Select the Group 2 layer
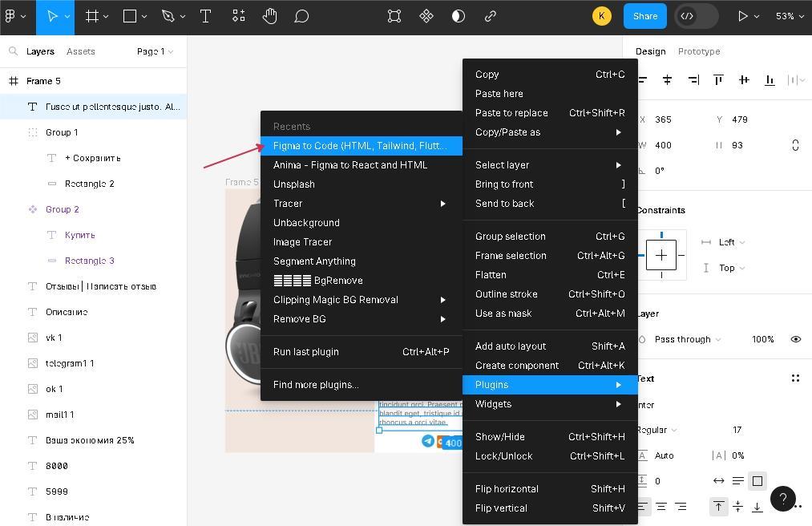Image resolution: width=812 pixels, height=526 pixels. point(63,209)
